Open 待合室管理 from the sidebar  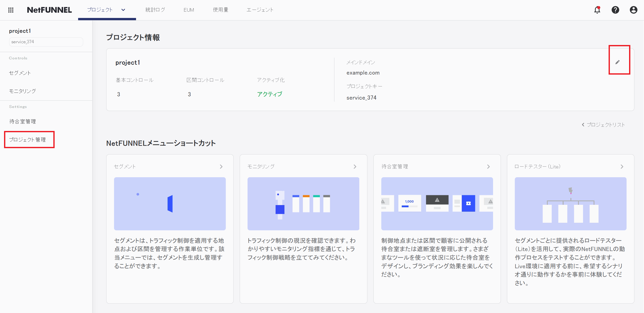pyautogui.click(x=23, y=121)
